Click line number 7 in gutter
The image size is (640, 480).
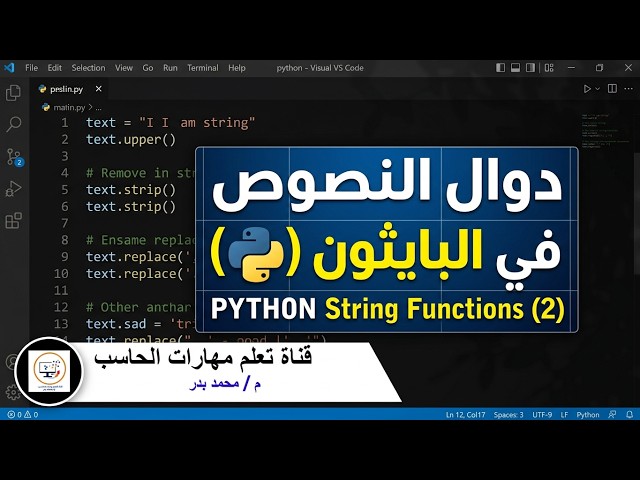pyautogui.click(x=64, y=223)
